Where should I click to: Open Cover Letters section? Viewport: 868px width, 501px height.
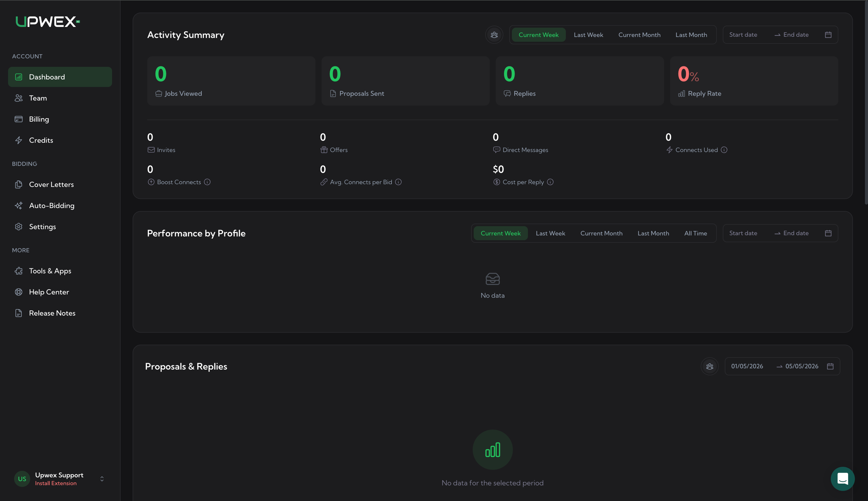(x=60, y=184)
